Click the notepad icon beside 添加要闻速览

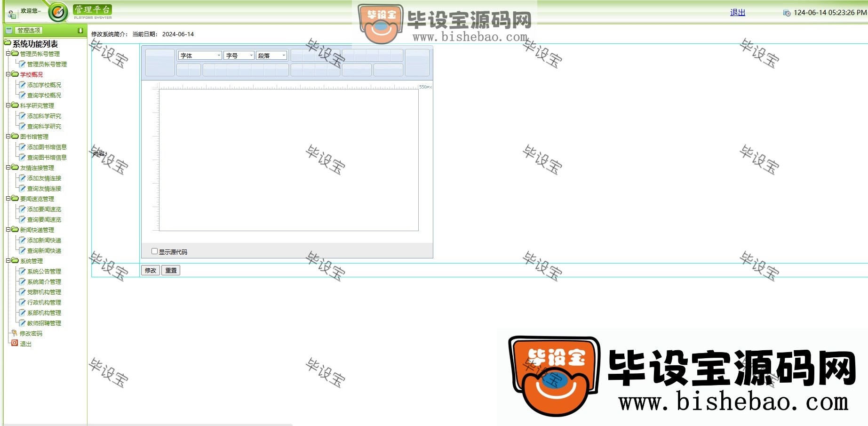(x=22, y=209)
